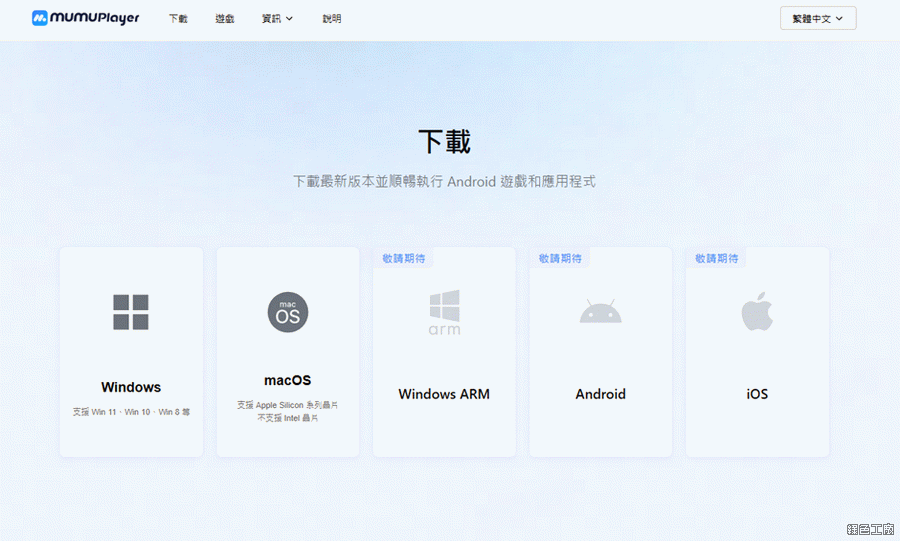Image resolution: width=900 pixels, height=541 pixels.
Task: Click the macOS round OS icon
Action: point(288,312)
